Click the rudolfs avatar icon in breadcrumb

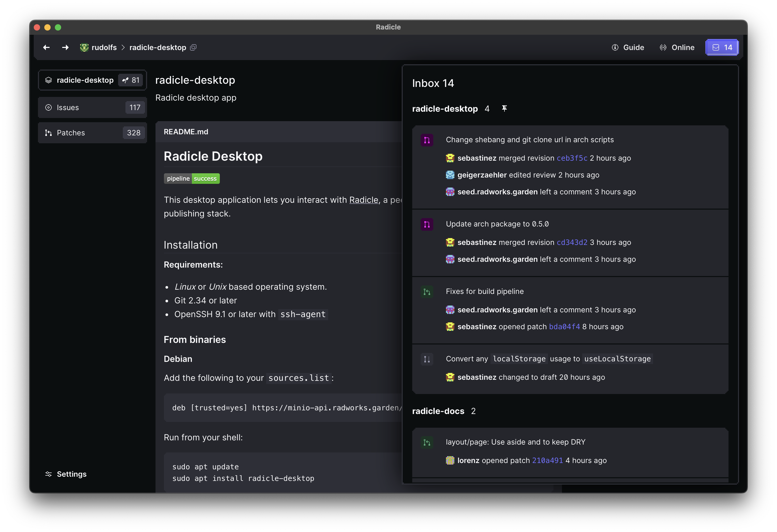click(84, 47)
